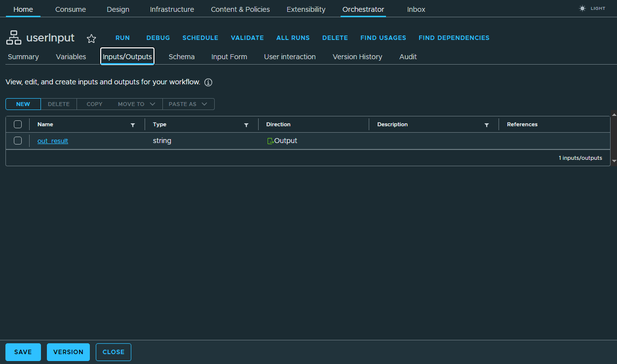
Task: Click the Output direction icon in the out_result row
Action: [x=270, y=141]
